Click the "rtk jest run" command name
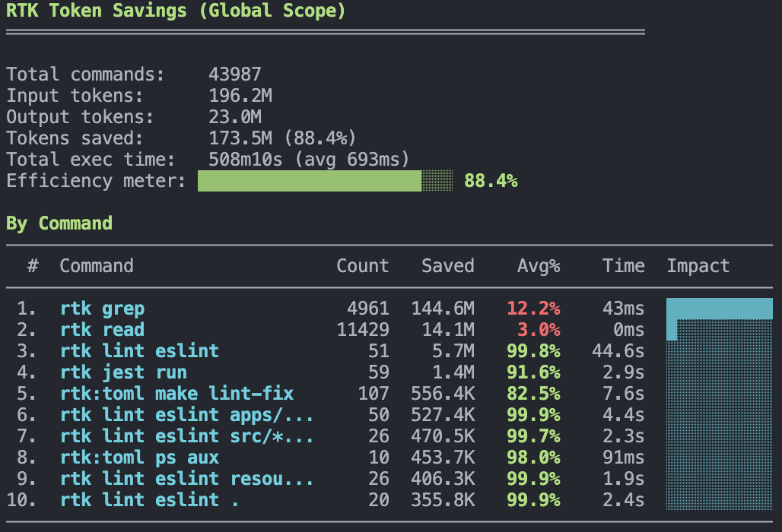 (x=124, y=372)
